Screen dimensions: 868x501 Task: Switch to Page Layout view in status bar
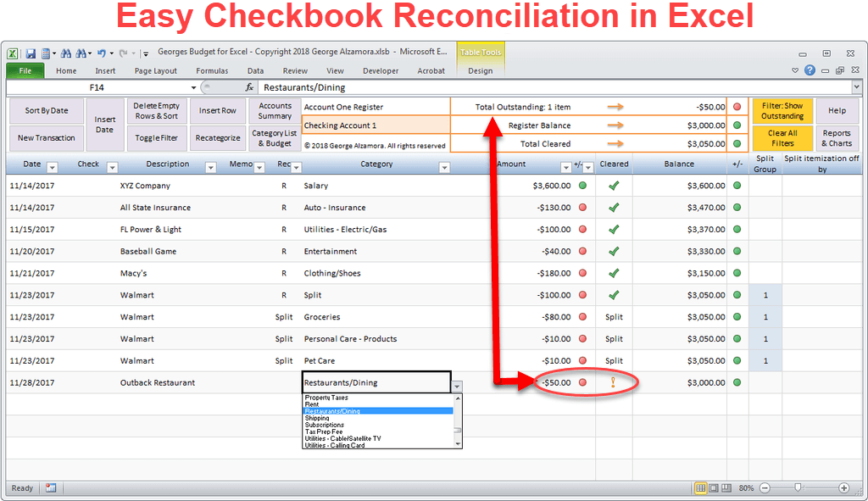tap(715, 488)
